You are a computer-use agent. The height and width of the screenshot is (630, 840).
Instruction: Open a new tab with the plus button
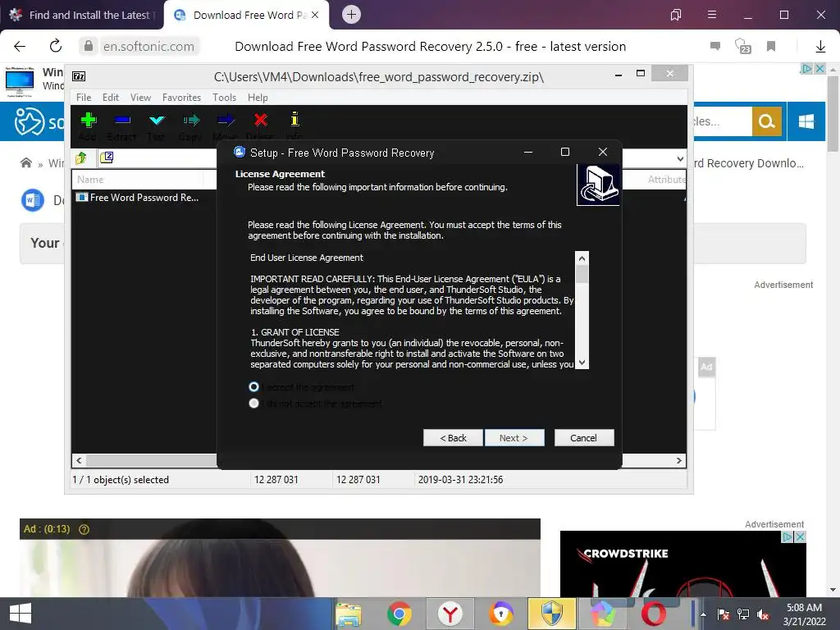pos(351,15)
